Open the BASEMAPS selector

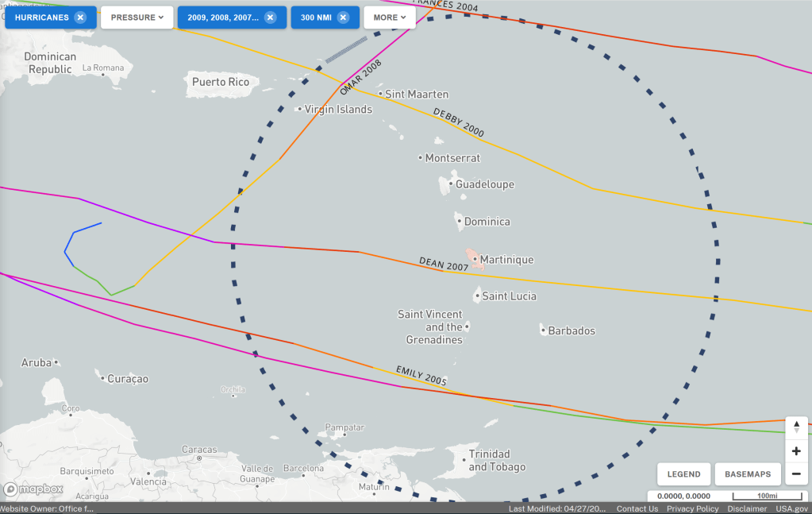tap(747, 474)
